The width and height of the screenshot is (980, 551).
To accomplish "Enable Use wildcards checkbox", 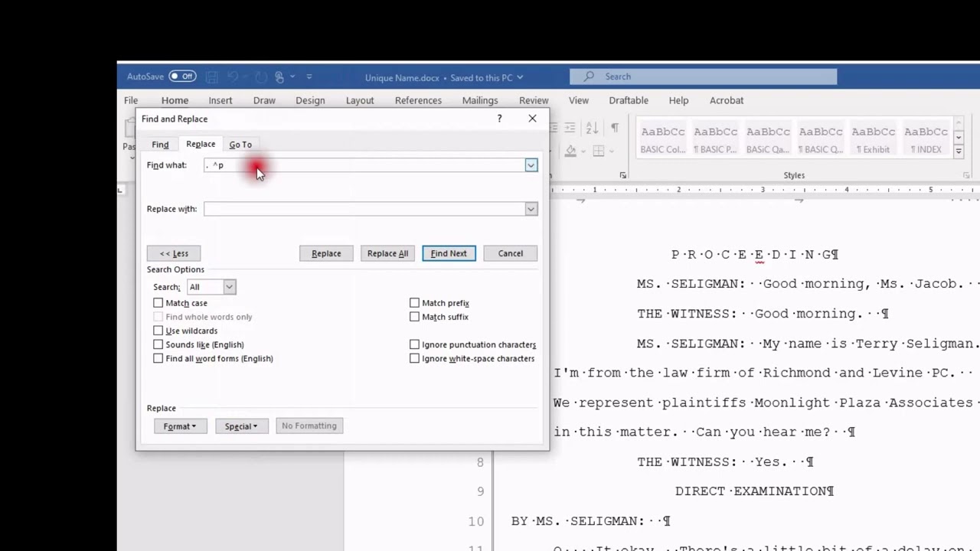I will pyautogui.click(x=158, y=331).
